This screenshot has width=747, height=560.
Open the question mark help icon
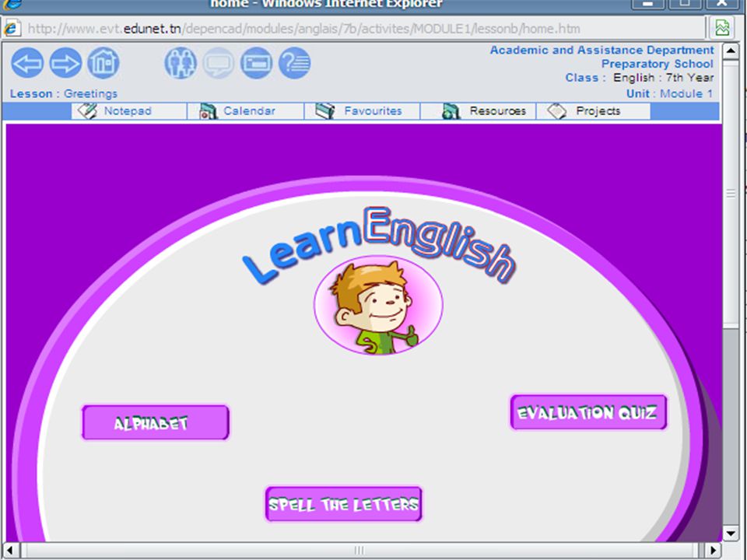pyautogui.click(x=294, y=63)
